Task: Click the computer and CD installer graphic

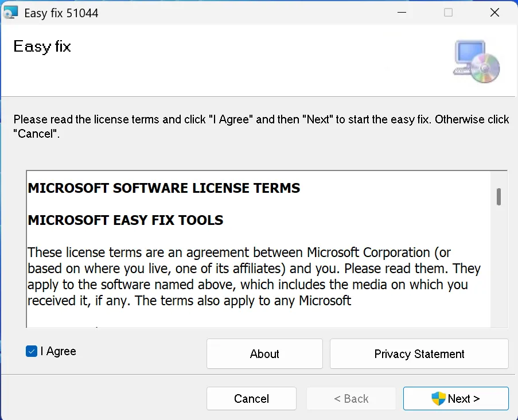Action: pos(476,61)
